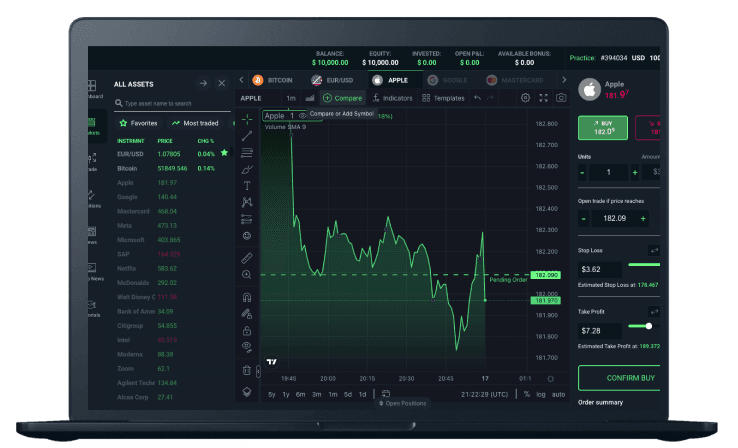The width and height of the screenshot is (738, 448).
Task: Select the pattern drawing tool
Action: [x=247, y=202]
